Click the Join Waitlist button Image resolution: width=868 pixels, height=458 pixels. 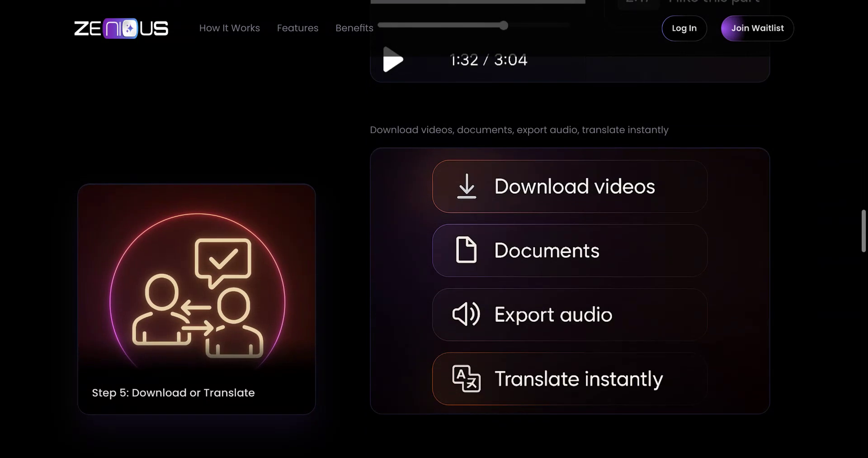click(x=757, y=28)
